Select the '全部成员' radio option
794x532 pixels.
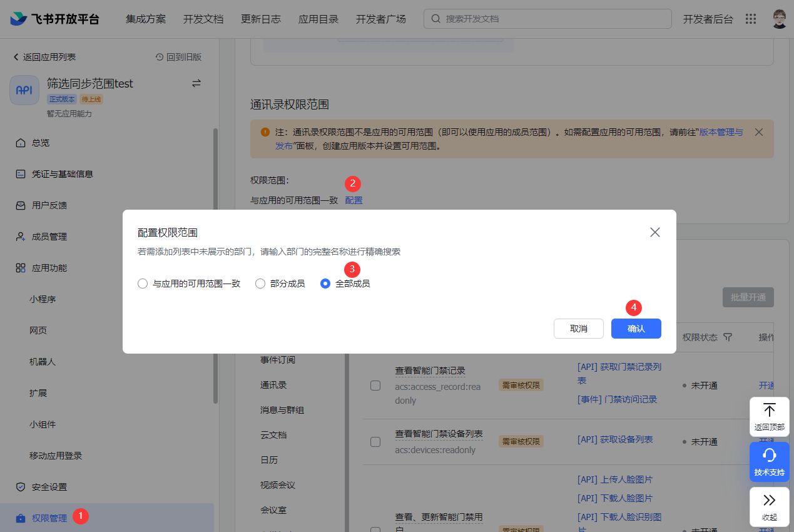[325, 284]
